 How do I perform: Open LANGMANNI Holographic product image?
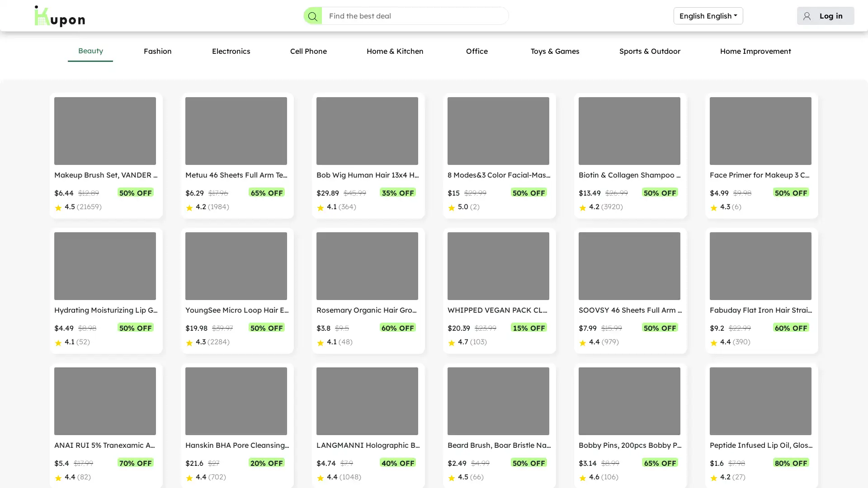coord(367,401)
